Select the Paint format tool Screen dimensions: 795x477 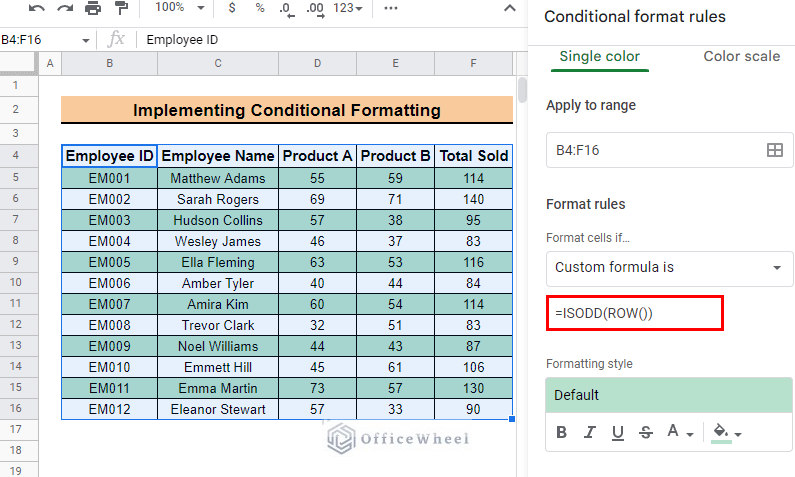point(121,8)
